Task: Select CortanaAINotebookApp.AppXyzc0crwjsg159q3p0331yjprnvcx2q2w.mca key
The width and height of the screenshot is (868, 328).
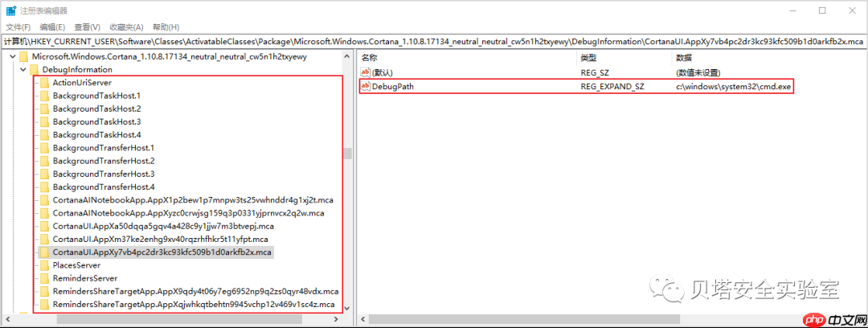Action: click(189, 213)
